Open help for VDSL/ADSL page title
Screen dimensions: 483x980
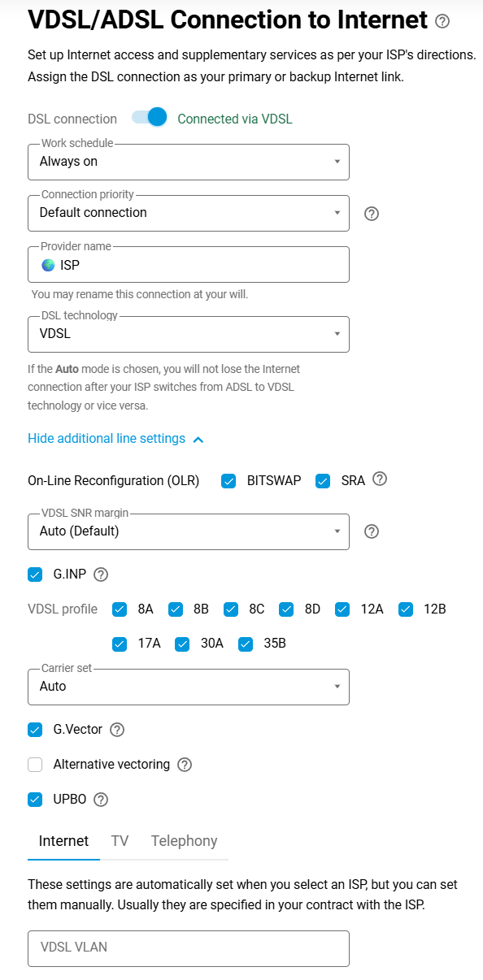tap(442, 21)
